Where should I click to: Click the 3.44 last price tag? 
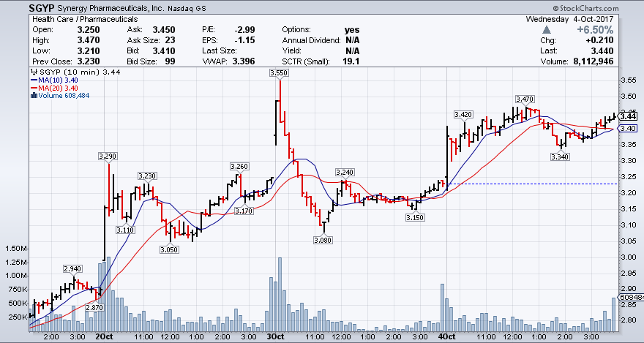coord(628,116)
